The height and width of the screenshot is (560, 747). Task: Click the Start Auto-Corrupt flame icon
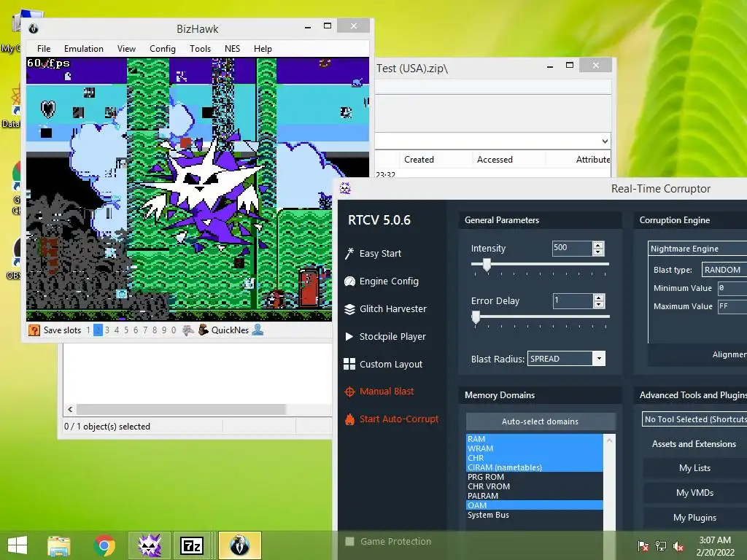tap(349, 419)
